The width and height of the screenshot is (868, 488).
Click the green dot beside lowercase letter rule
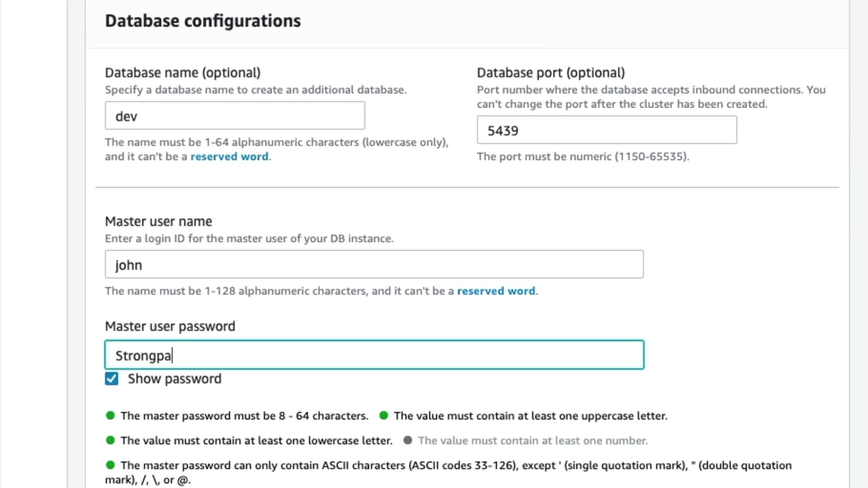click(x=110, y=441)
